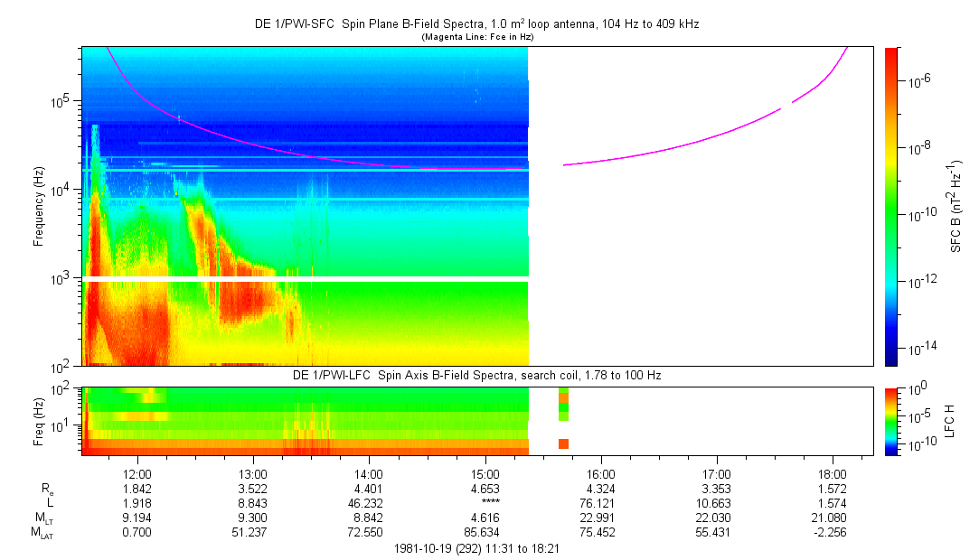Viewport: 979px width, 560px height.
Task: Click the LFC H colorbar
Action: tap(890, 420)
